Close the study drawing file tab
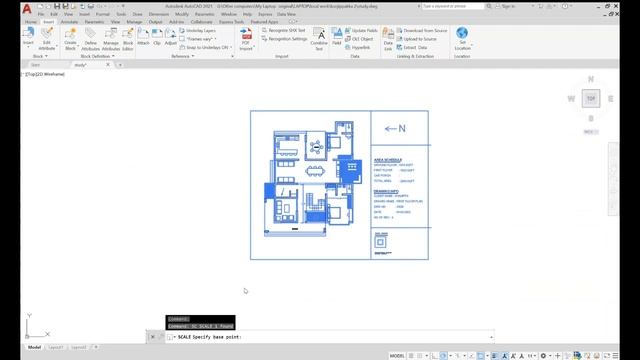This screenshot has height=360, width=640. pos(108,65)
